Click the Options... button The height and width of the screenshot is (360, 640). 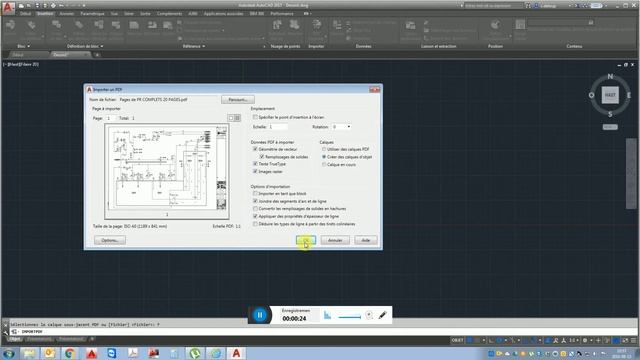[x=110, y=240]
